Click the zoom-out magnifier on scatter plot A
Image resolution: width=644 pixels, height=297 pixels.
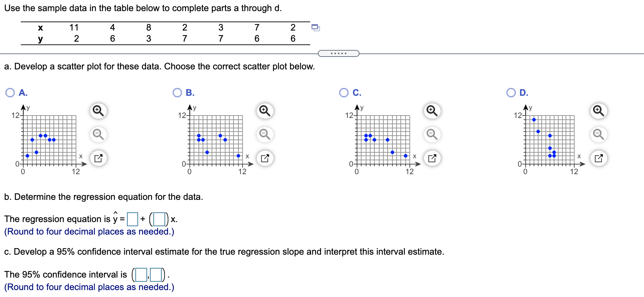pos(98,135)
